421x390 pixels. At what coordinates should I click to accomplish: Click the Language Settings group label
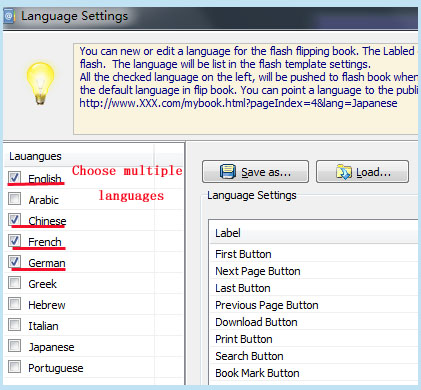tap(252, 195)
